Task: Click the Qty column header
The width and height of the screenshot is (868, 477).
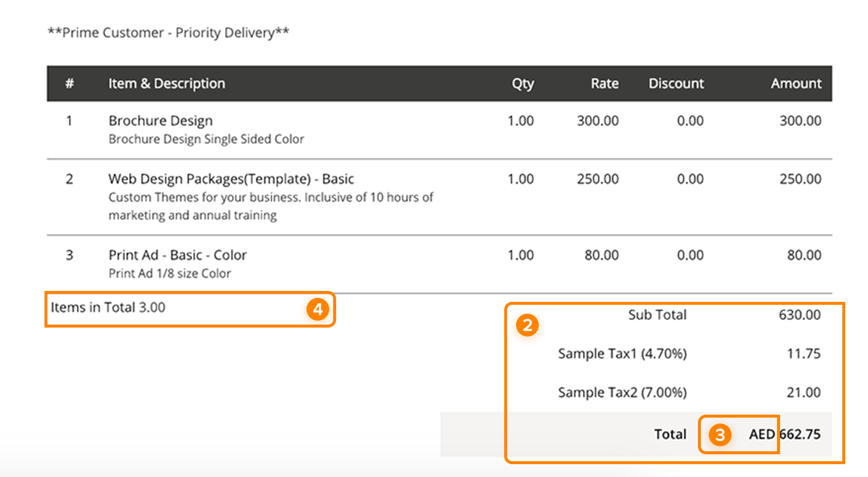Action: coord(522,84)
